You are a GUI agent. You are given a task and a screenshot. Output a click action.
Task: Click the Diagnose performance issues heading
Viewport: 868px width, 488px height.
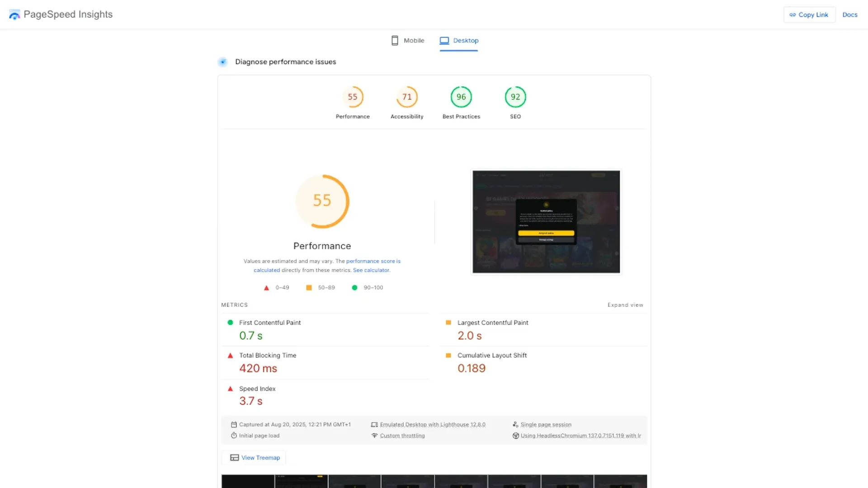(286, 62)
